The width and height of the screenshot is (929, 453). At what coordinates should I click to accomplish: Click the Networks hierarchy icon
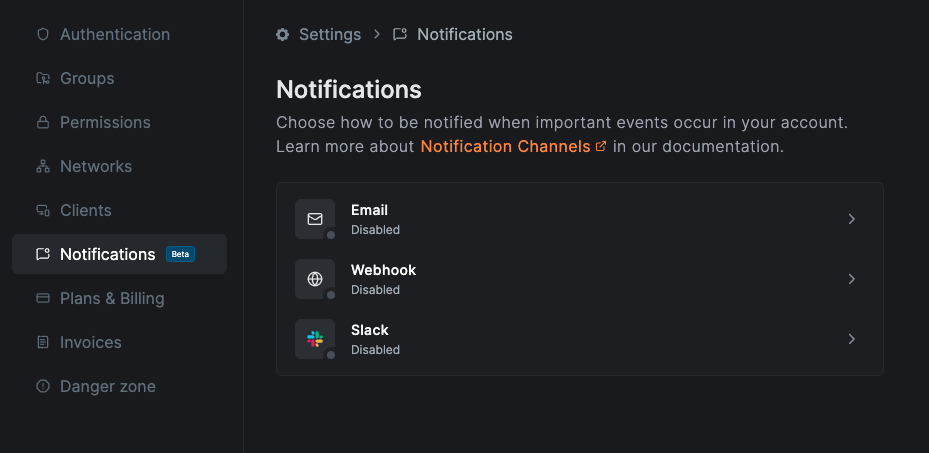click(43, 166)
